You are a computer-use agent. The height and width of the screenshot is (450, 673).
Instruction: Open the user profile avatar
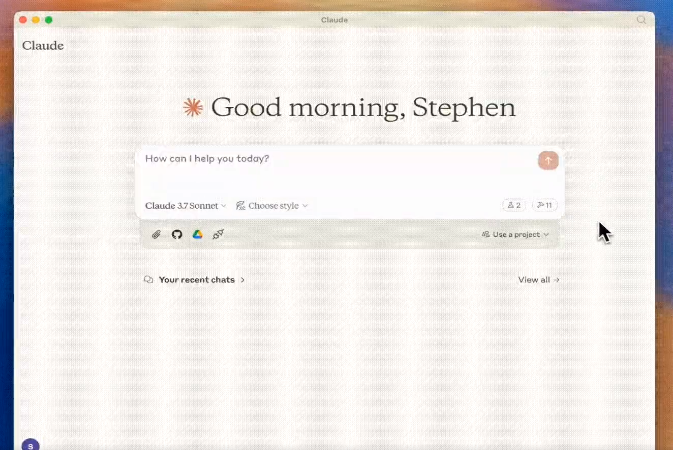[x=30, y=444]
